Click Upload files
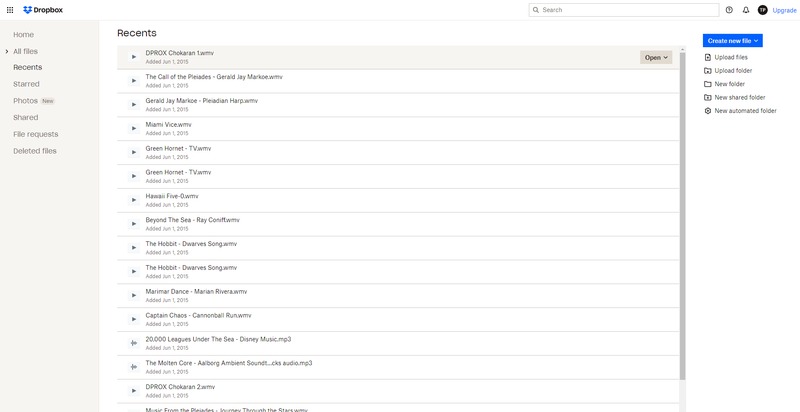The height and width of the screenshot is (412, 800). click(731, 57)
